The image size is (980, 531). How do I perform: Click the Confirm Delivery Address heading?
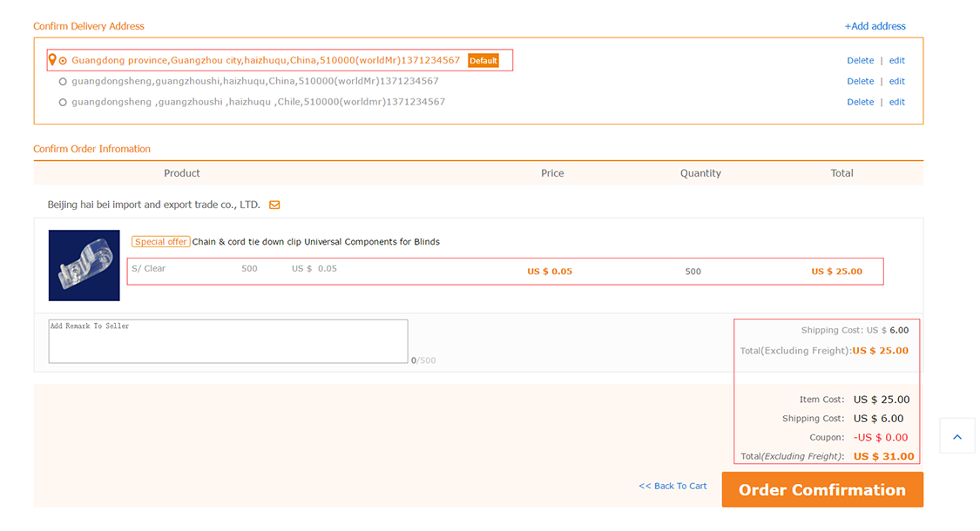pos(89,26)
